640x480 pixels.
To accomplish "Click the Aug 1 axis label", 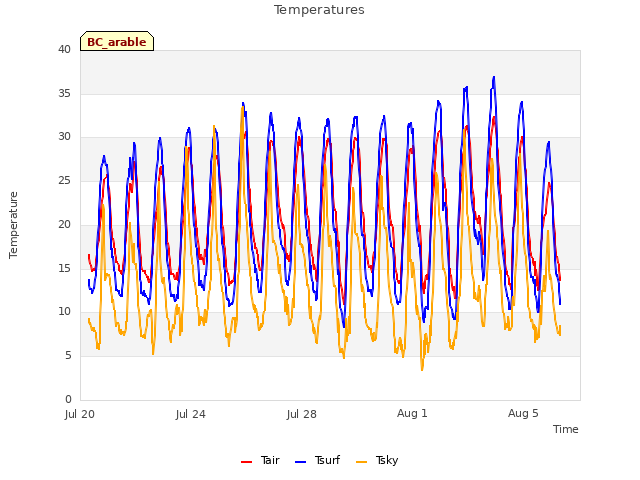I will tap(412, 413).
